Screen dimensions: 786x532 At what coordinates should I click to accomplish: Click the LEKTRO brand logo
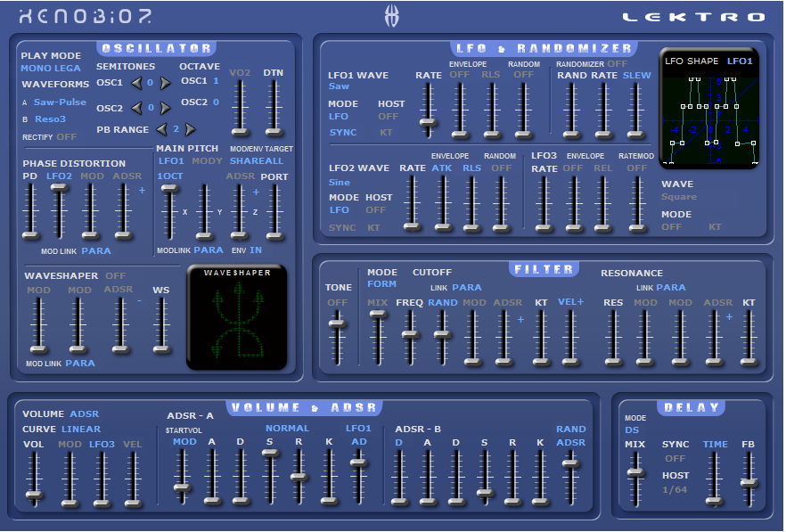[x=694, y=18]
